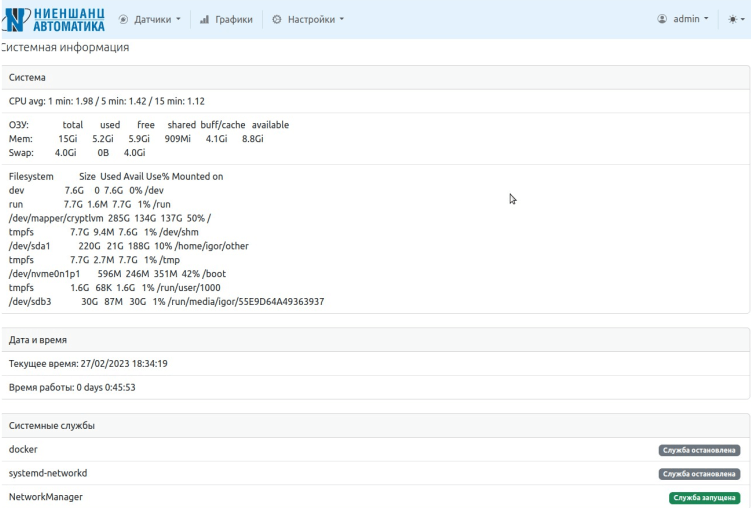Screen dimensions: 751x508
Task: Click the admin user avatar icon
Action: point(662,19)
